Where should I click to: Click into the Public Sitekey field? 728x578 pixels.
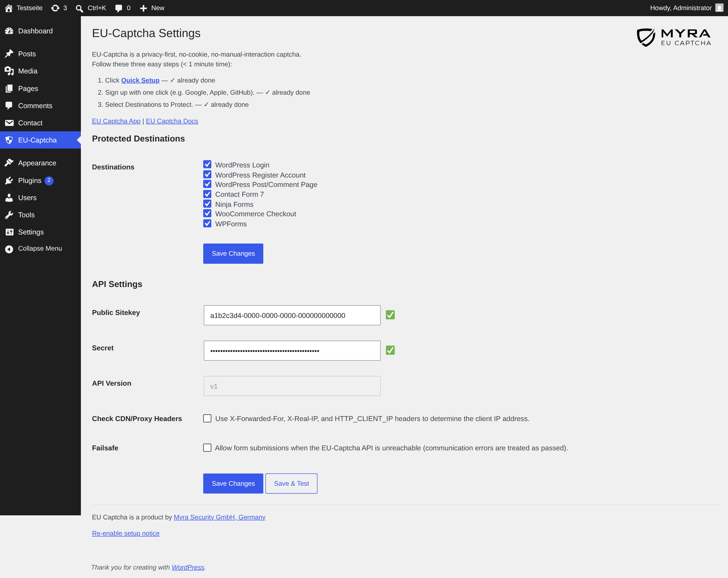292,316
